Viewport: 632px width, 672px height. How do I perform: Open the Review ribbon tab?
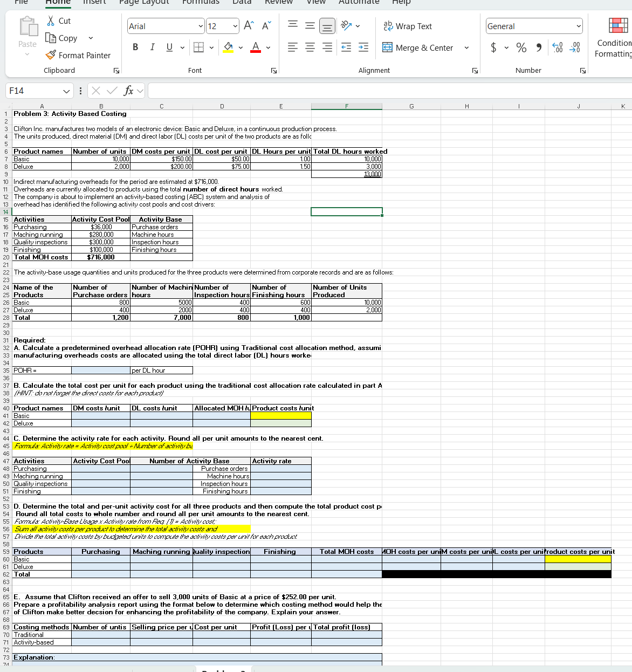[278, 3]
